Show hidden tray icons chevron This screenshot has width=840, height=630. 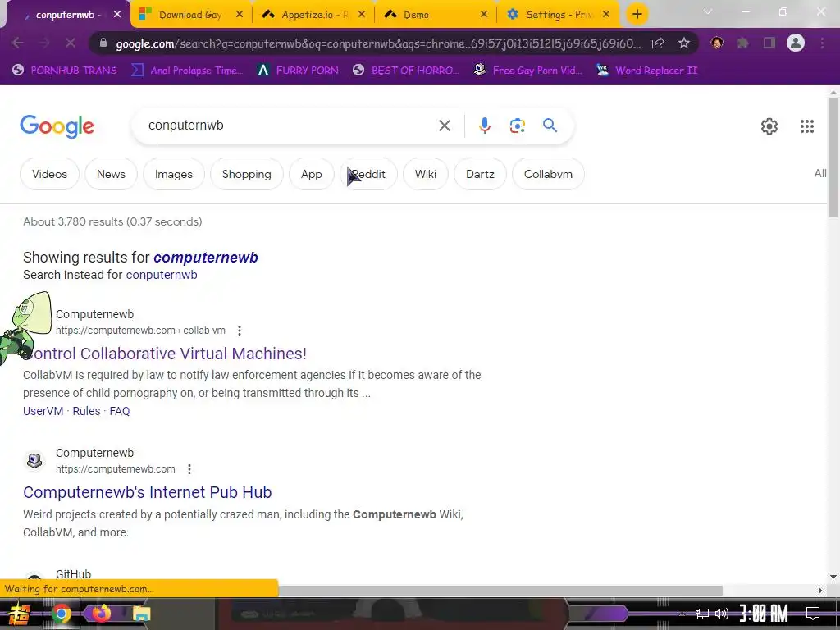pos(682,614)
